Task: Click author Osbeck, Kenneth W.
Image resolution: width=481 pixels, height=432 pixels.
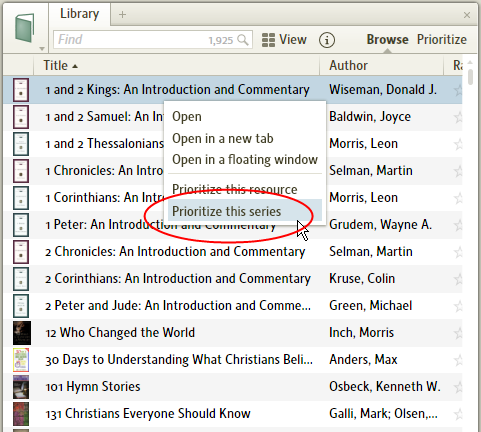Action: 385,387
